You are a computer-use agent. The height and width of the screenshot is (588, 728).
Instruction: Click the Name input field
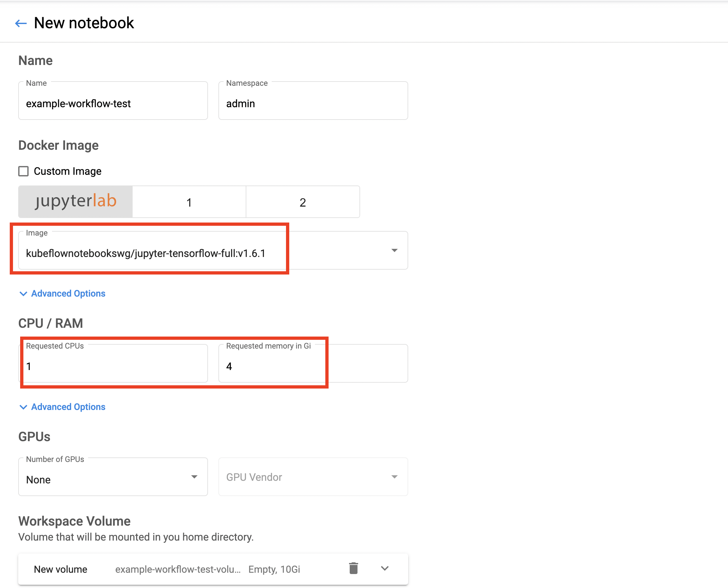(113, 103)
